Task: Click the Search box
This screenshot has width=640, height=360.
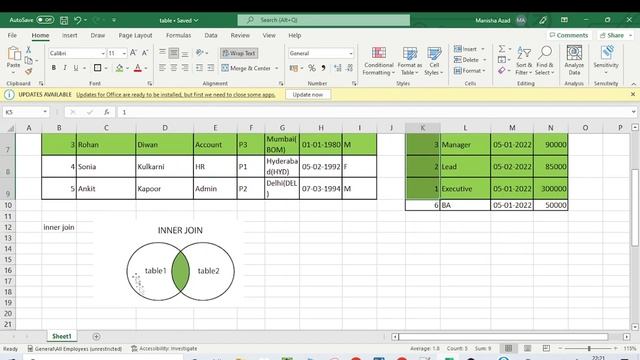Action: 324,20
